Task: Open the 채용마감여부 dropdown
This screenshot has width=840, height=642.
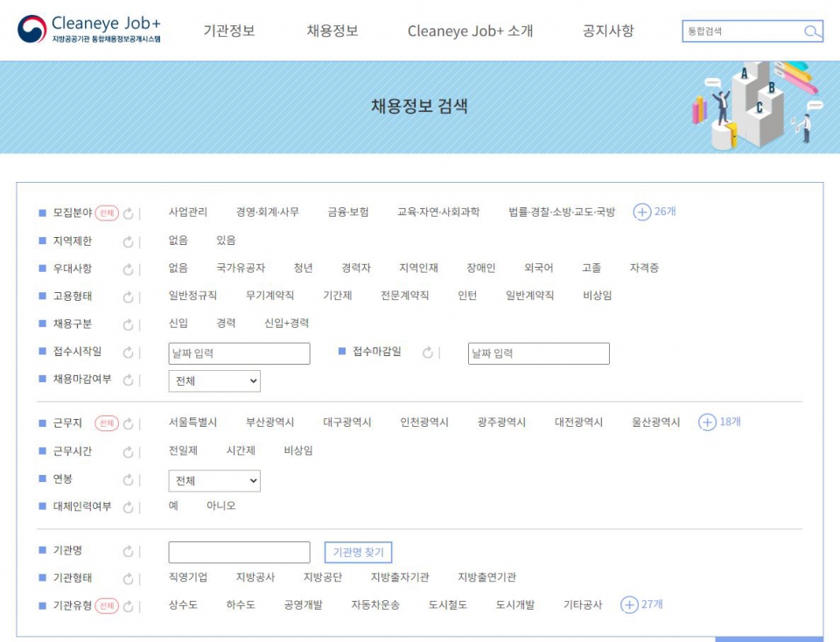Action: (x=214, y=381)
